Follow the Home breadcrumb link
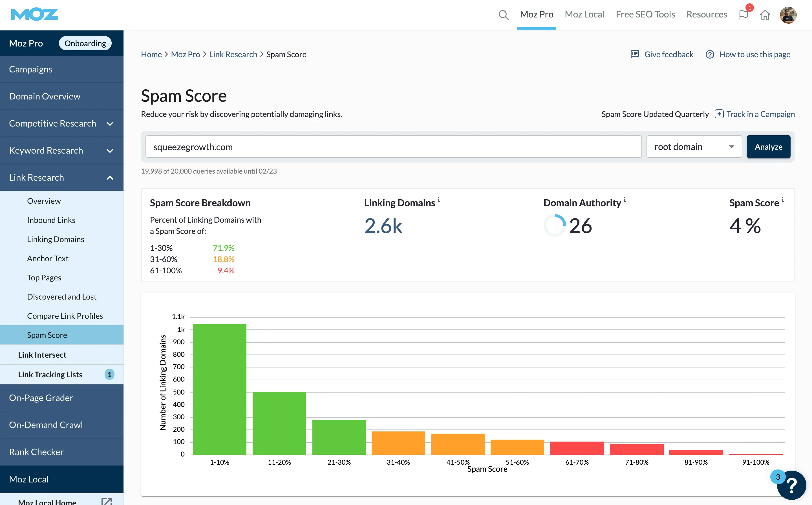 [x=151, y=54]
